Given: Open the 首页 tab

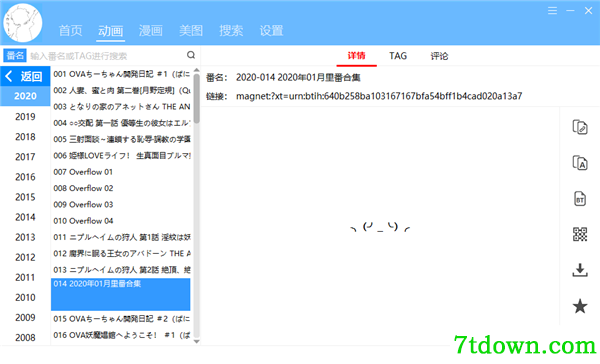Looking at the screenshot, I should (x=70, y=31).
